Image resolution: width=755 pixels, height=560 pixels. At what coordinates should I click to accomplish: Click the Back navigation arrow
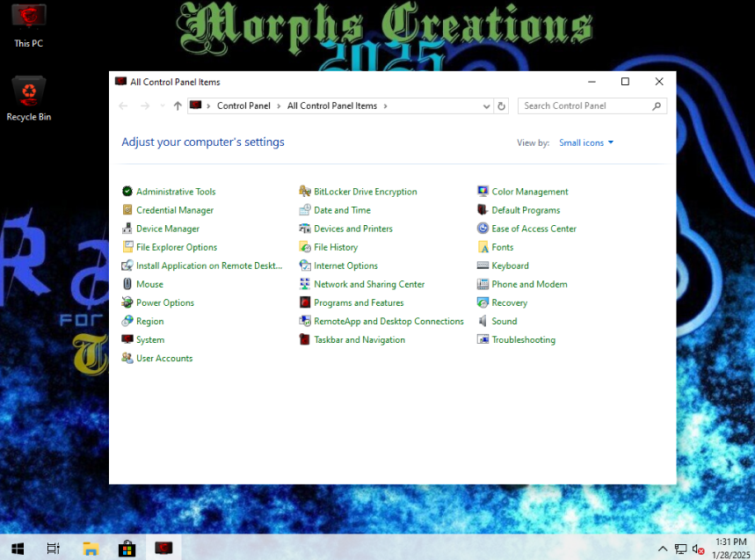(123, 105)
